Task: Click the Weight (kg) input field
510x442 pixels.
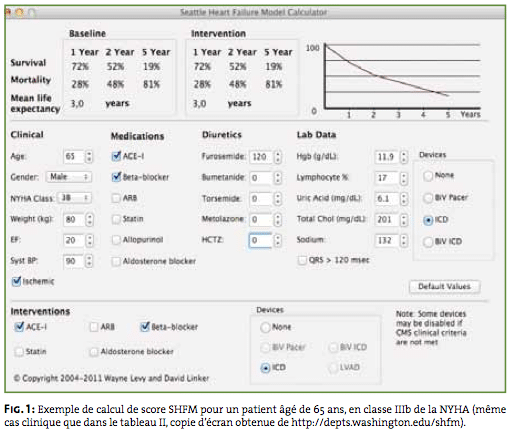Action: (x=74, y=219)
